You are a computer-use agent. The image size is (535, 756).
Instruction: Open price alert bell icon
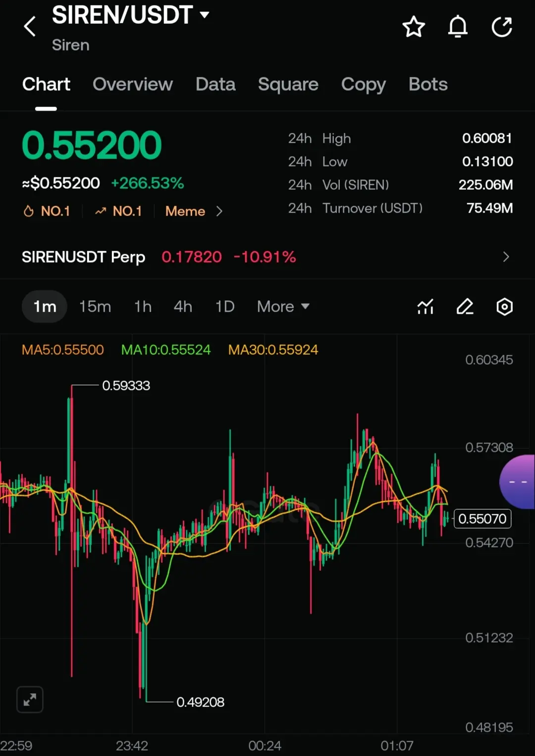[x=458, y=27]
